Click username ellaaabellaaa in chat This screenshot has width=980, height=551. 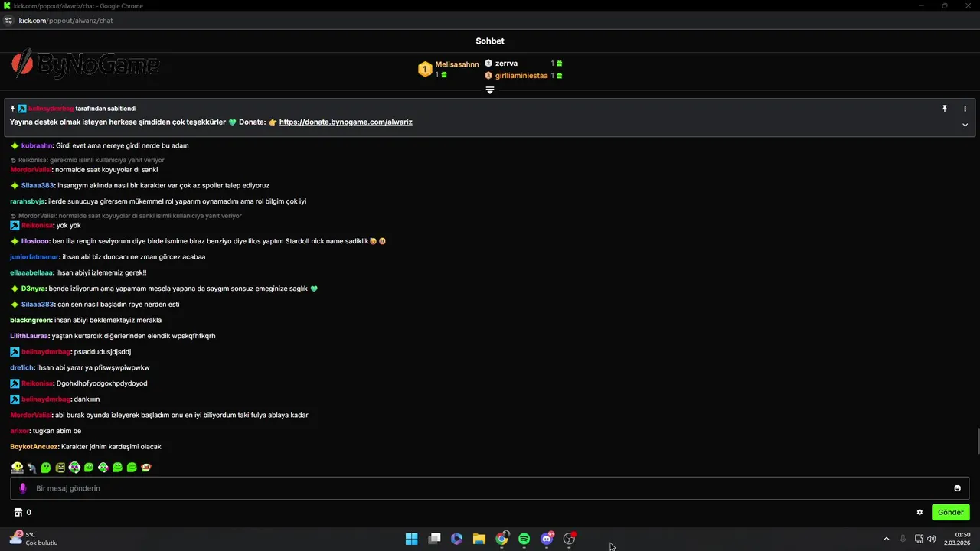31,272
